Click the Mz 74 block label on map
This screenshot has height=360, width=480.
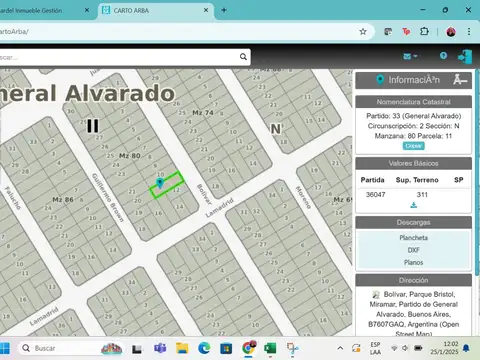click(x=203, y=113)
